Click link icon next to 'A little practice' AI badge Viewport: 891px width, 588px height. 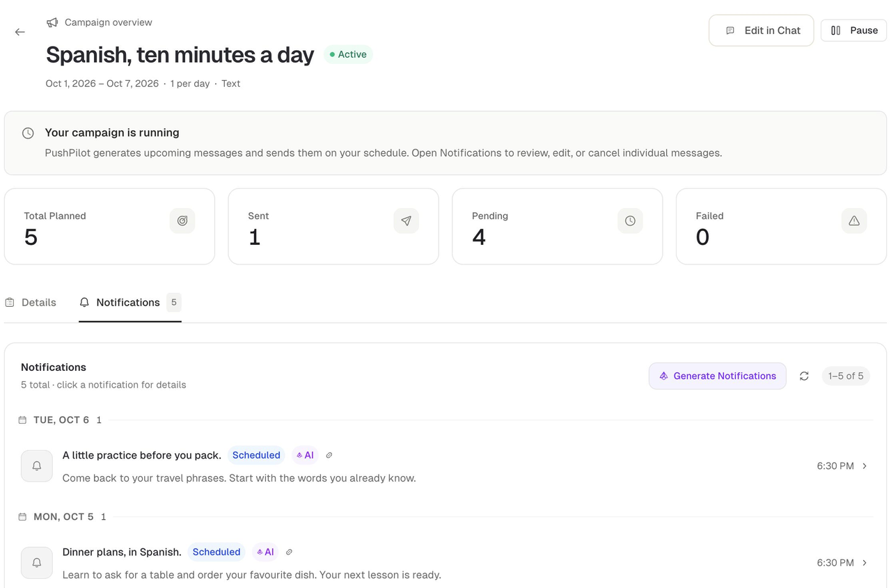(329, 455)
